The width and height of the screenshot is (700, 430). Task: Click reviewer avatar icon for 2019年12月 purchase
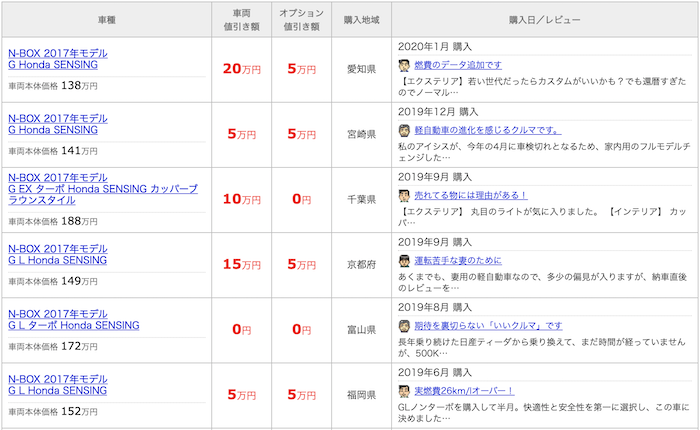pos(404,130)
